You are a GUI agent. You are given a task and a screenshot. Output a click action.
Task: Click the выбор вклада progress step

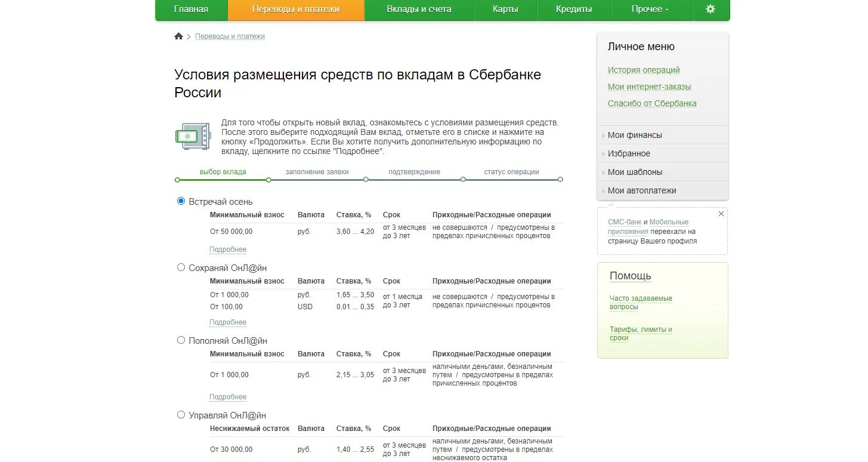click(223, 172)
